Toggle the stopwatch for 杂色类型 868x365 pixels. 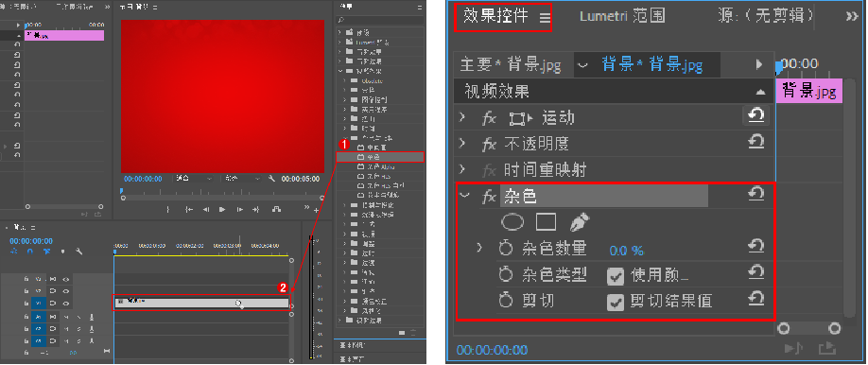tap(506, 274)
